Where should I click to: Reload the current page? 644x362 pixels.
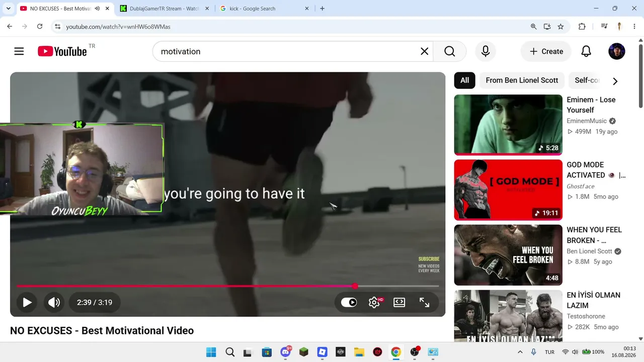click(40, 27)
